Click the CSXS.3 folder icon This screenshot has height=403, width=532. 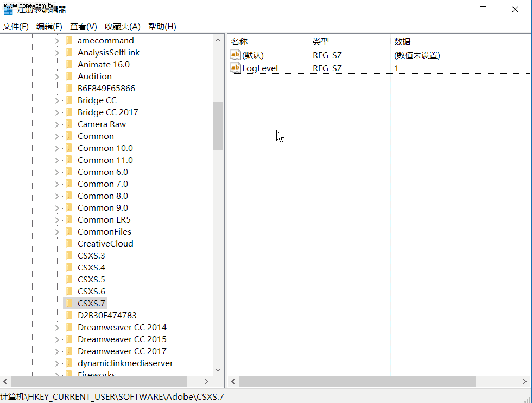[69, 256]
